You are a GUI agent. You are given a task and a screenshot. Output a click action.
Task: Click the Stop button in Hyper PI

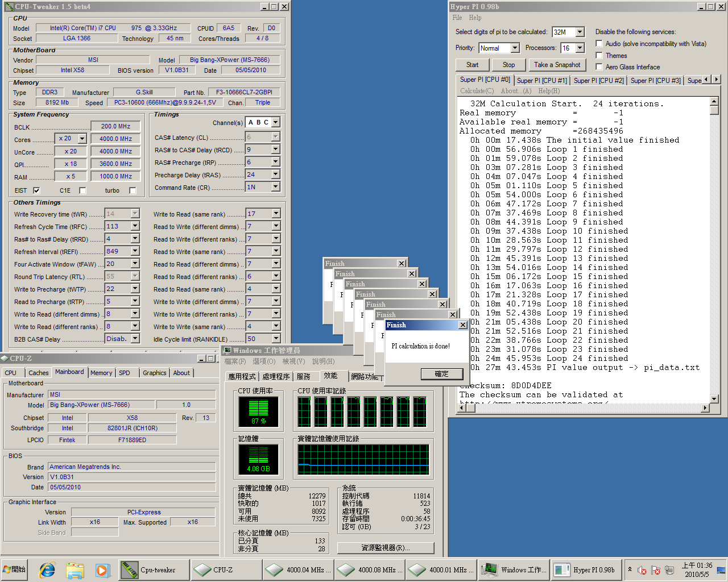click(508, 65)
